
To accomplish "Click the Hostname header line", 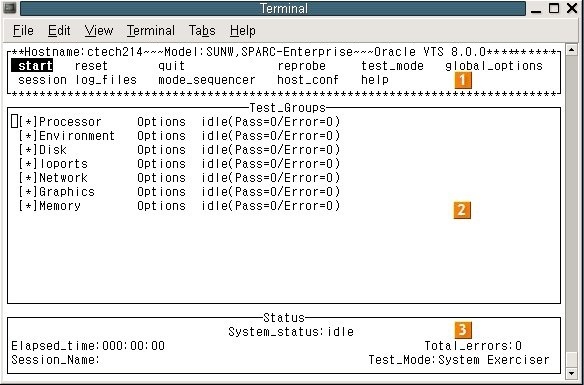I will (x=284, y=52).
